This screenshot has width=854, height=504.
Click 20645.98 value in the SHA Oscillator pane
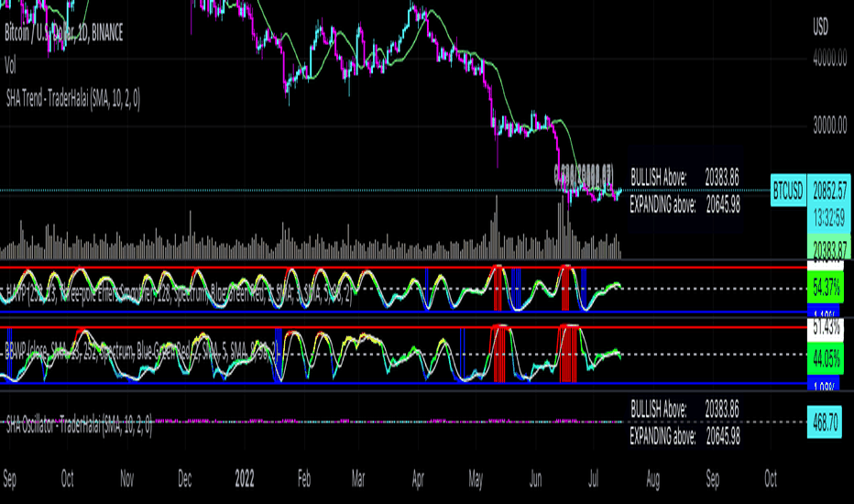coord(723,436)
